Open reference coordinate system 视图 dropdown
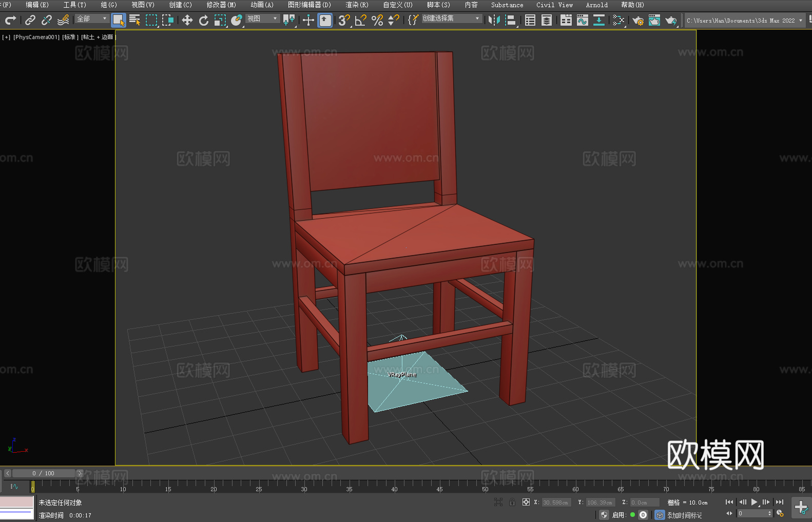Image resolution: width=812 pixels, height=522 pixels. tap(262, 18)
